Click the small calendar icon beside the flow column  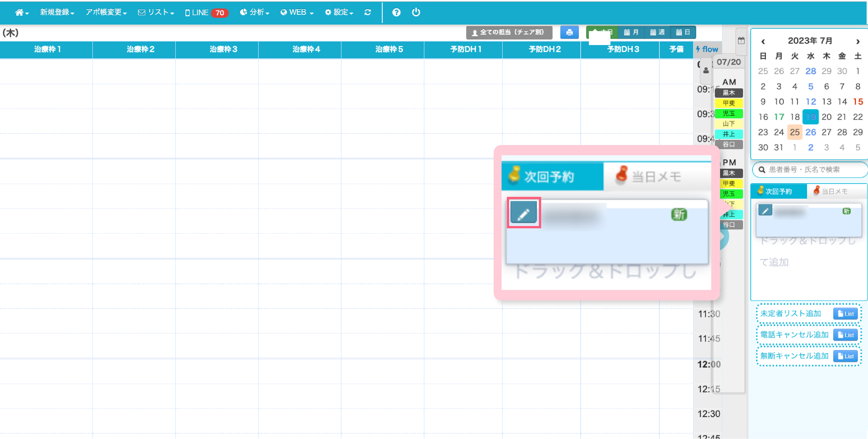741,41
